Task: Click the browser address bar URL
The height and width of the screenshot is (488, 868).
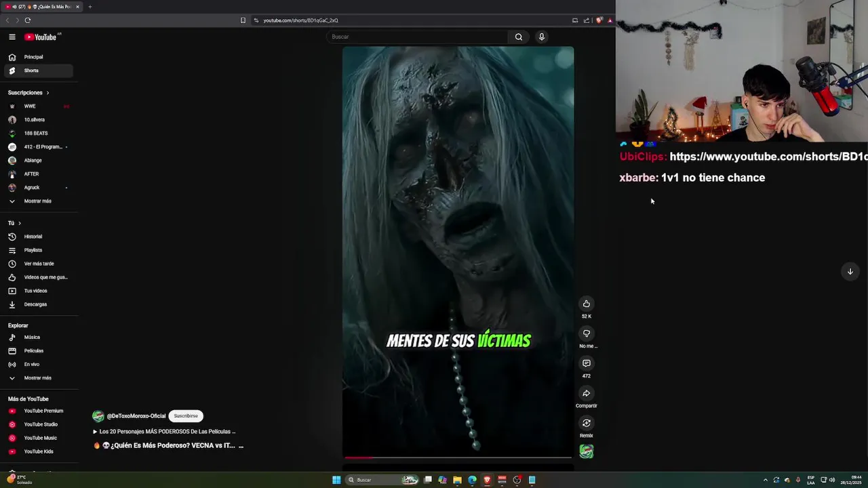Action: click(x=301, y=20)
